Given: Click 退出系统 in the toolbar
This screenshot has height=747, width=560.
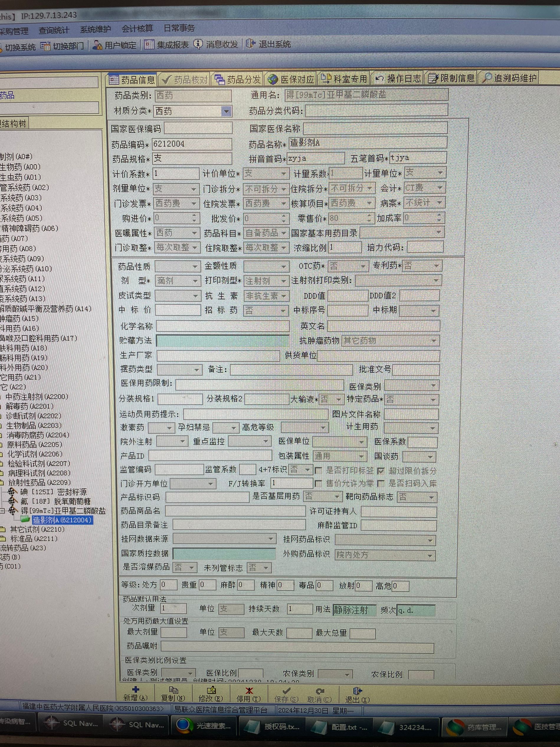Looking at the screenshot, I should click(x=268, y=44).
